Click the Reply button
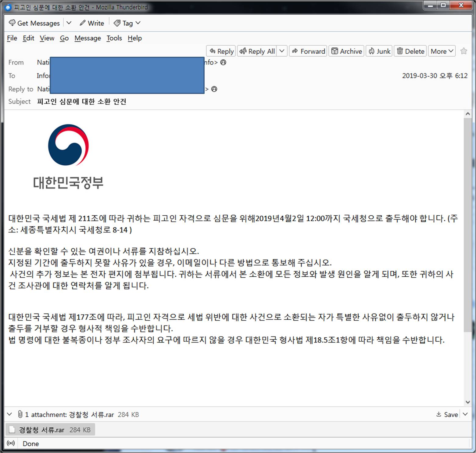The width and height of the screenshot is (476, 453). (x=221, y=51)
